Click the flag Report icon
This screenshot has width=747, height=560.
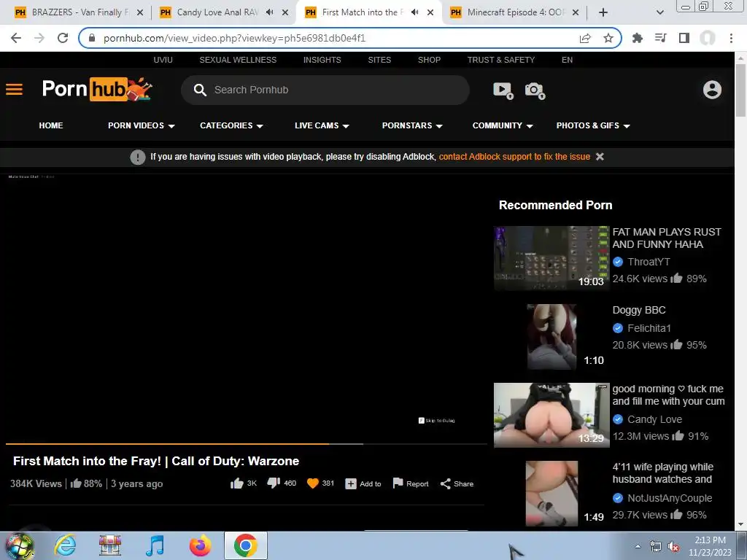pos(398,483)
